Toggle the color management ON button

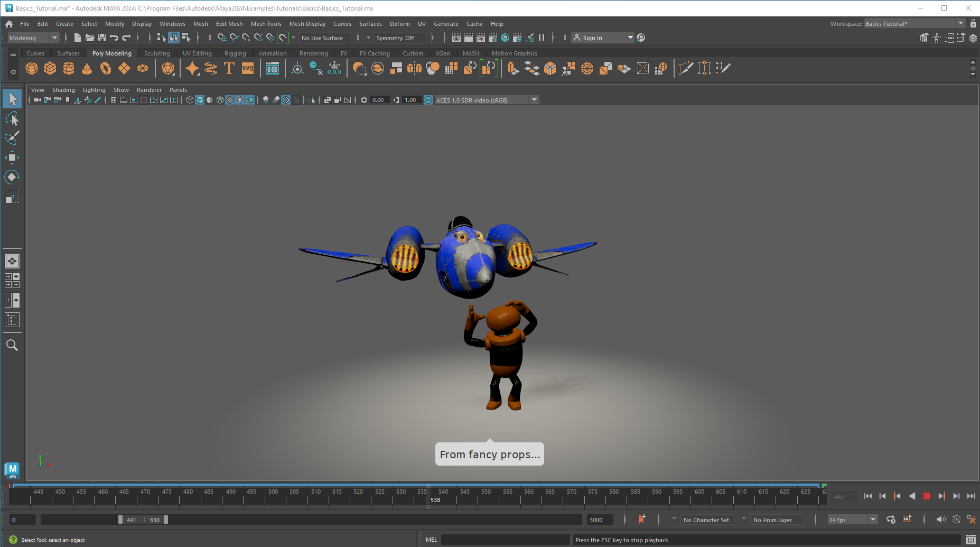tap(428, 100)
